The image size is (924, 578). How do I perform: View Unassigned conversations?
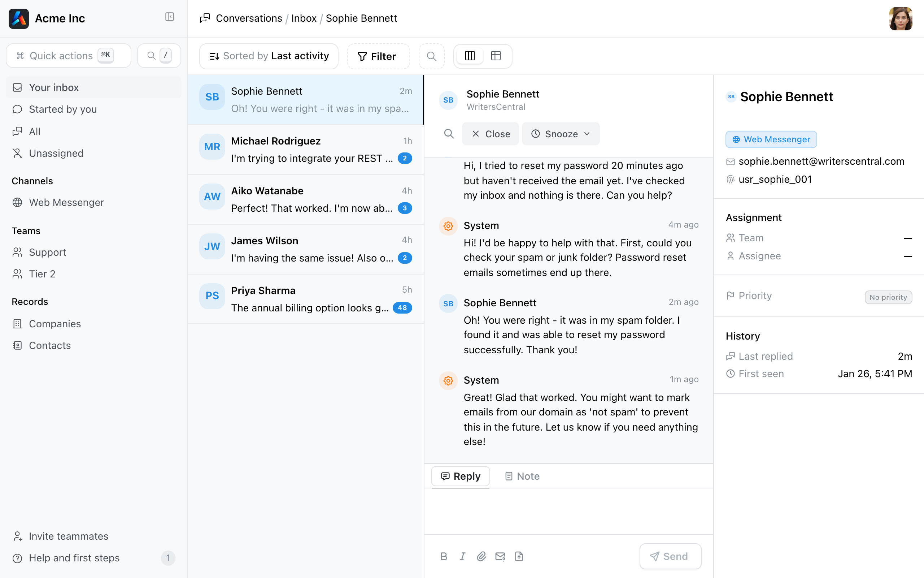[93, 153]
